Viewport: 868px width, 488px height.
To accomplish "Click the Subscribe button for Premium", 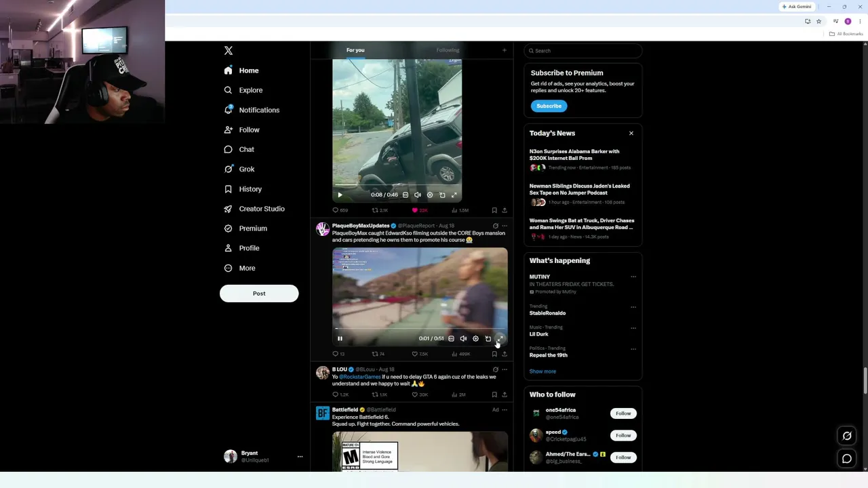I will [549, 106].
